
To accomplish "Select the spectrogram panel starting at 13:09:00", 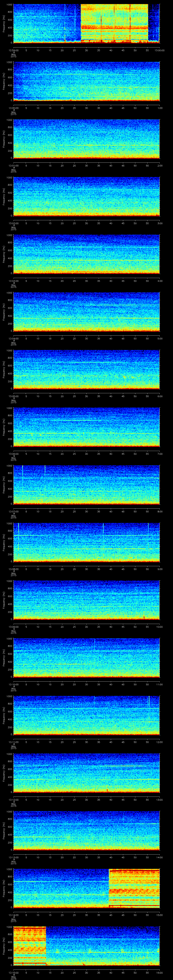I will [86, 600].
